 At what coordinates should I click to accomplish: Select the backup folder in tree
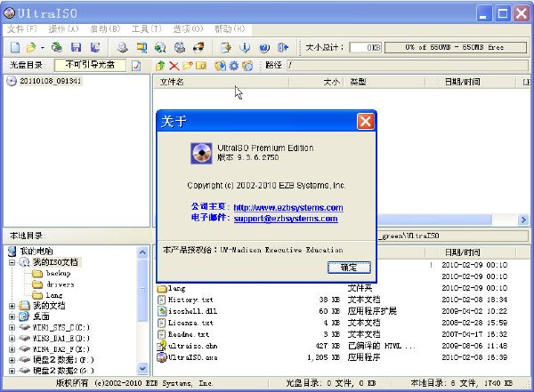click(x=58, y=273)
